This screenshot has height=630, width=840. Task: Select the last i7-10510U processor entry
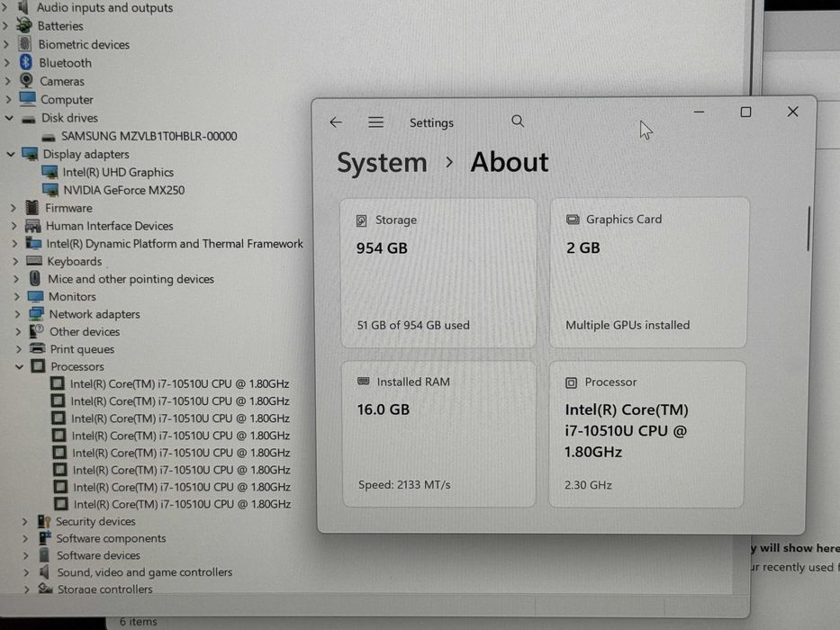pos(182,504)
